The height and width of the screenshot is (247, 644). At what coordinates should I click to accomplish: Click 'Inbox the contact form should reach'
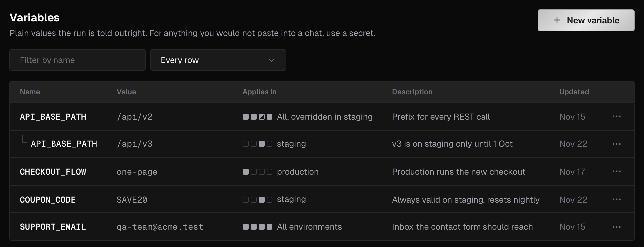pyautogui.click(x=462, y=227)
